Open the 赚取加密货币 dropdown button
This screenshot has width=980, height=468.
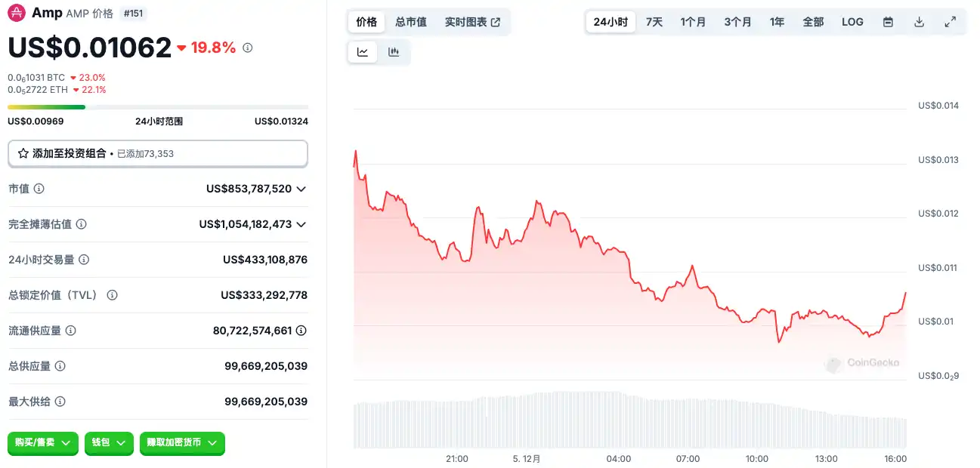pos(182,443)
